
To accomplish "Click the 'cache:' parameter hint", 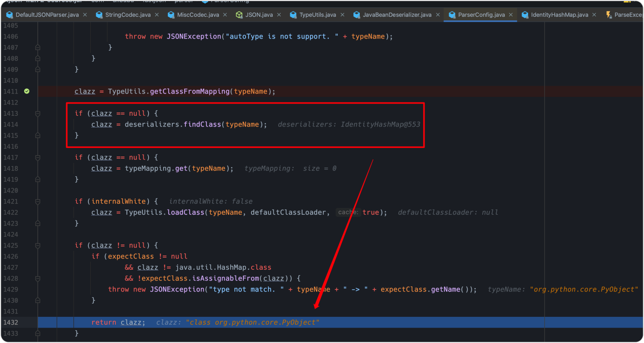I will (348, 212).
